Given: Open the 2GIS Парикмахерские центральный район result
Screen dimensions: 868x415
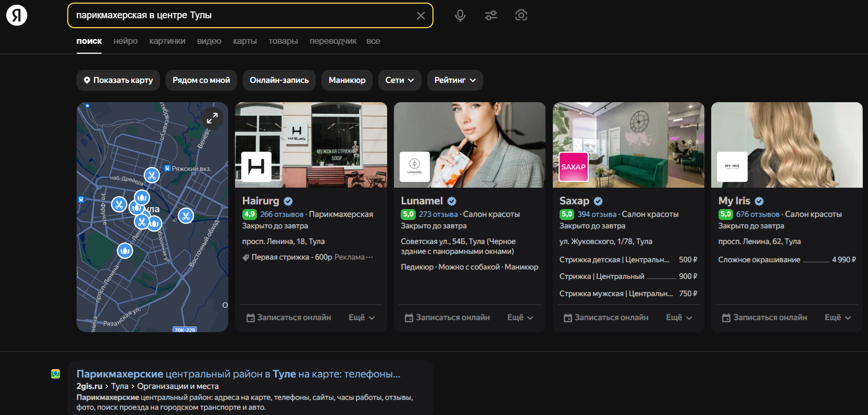Looking at the screenshot, I should coord(239,374).
